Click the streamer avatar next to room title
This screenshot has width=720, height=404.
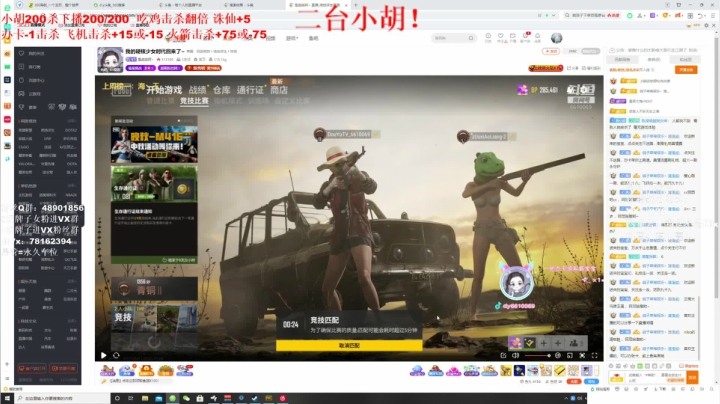[x=110, y=60]
